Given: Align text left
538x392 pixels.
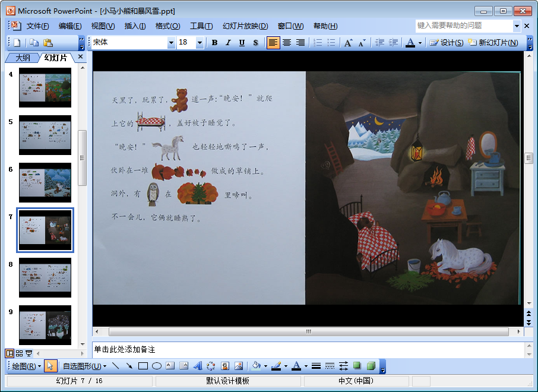Looking at the screenshot, I should coord(273,43).
